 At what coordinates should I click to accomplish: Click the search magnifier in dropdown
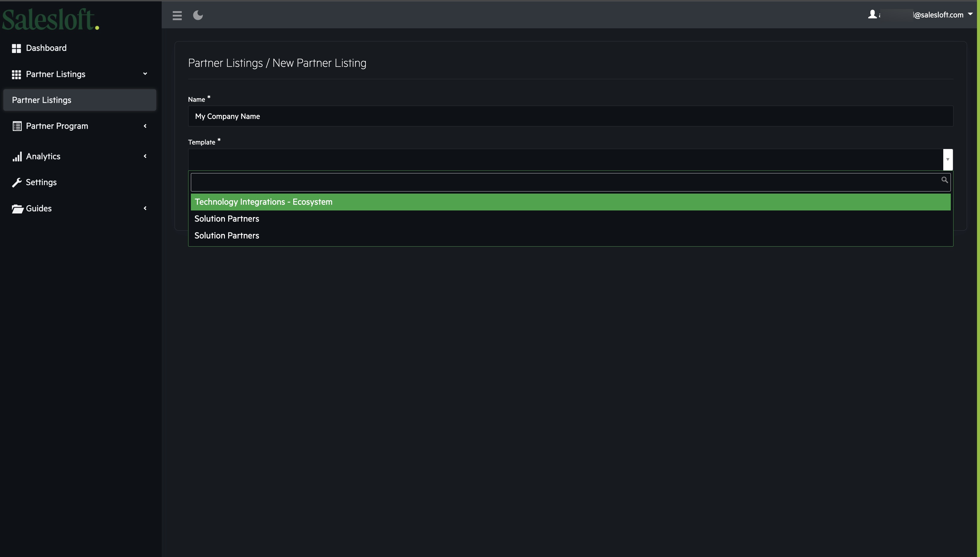click(x=944, y=180)
